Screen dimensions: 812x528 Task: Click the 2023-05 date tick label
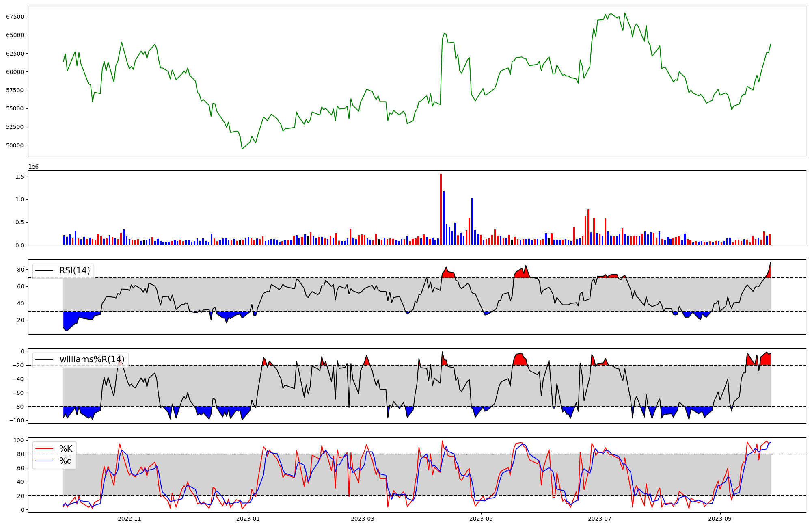click(481, 519)
